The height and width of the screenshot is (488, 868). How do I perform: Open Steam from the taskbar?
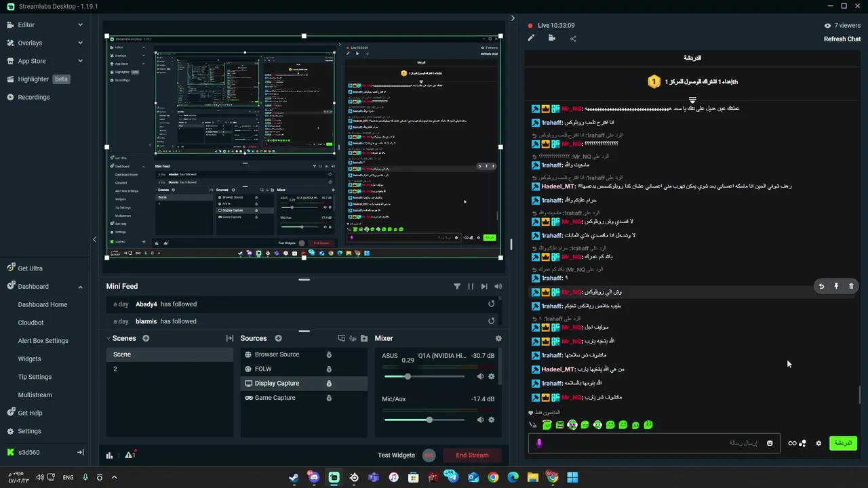[293, 477]
